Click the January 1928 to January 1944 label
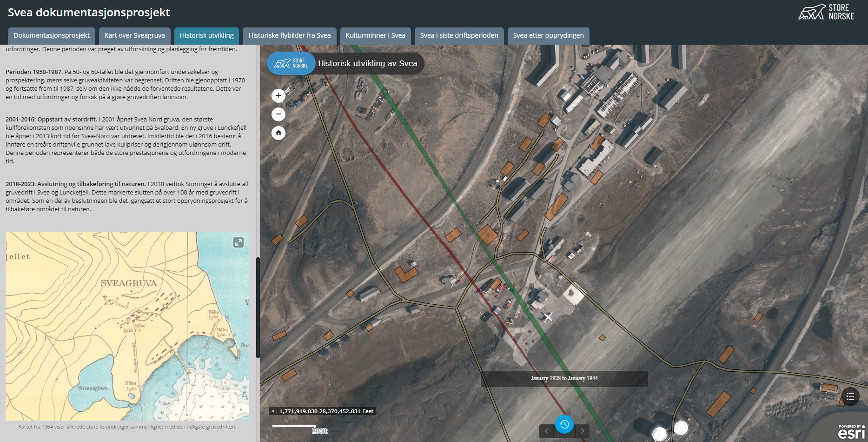 (564, 378)
